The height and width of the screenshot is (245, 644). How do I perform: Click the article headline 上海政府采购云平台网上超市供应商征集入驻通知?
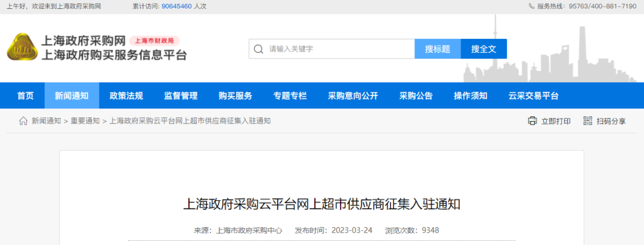(x=321, y=204)
